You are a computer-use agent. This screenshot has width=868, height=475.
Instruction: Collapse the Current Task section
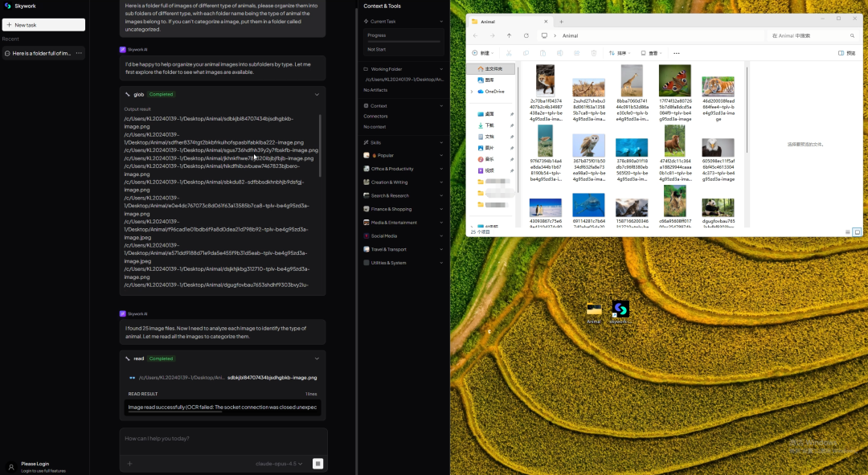coord(441,22)
